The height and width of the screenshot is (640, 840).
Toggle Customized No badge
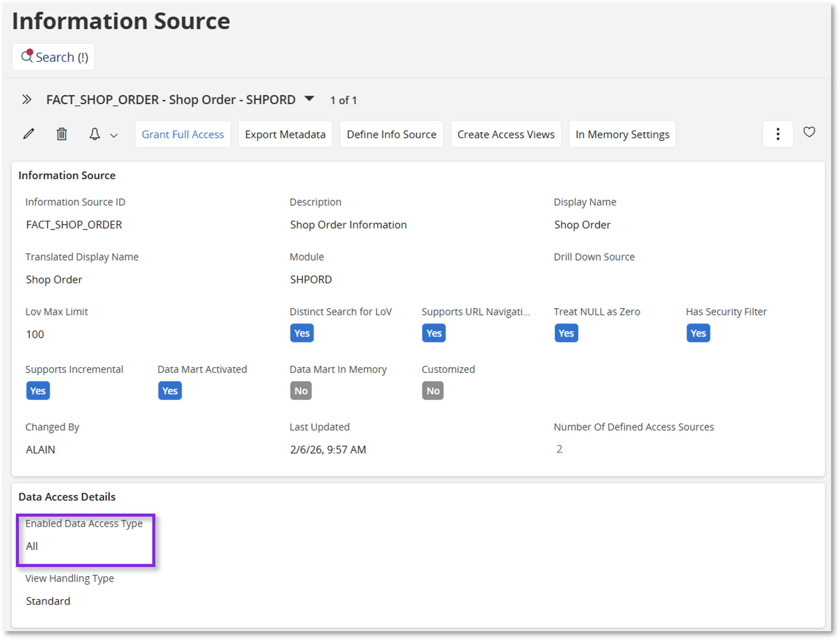[x=433, y=391]
